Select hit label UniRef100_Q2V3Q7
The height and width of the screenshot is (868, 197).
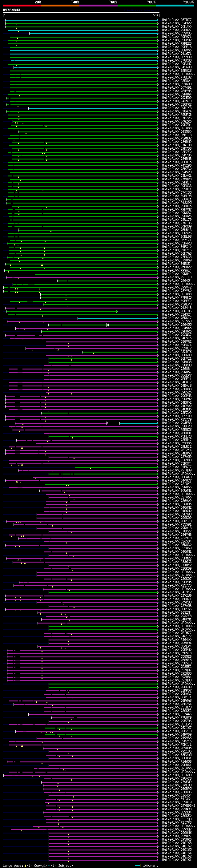coord(176,829)
